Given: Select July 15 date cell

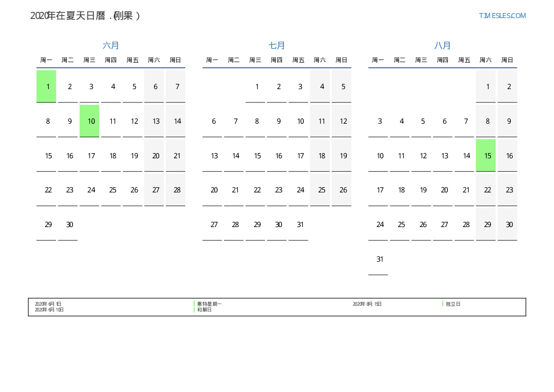Looking at the screenshot, I should 255,155.
